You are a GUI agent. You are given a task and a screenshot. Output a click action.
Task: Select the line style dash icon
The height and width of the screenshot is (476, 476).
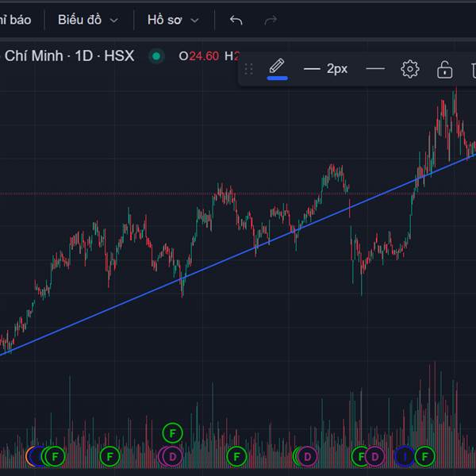[x=375, y=69]
